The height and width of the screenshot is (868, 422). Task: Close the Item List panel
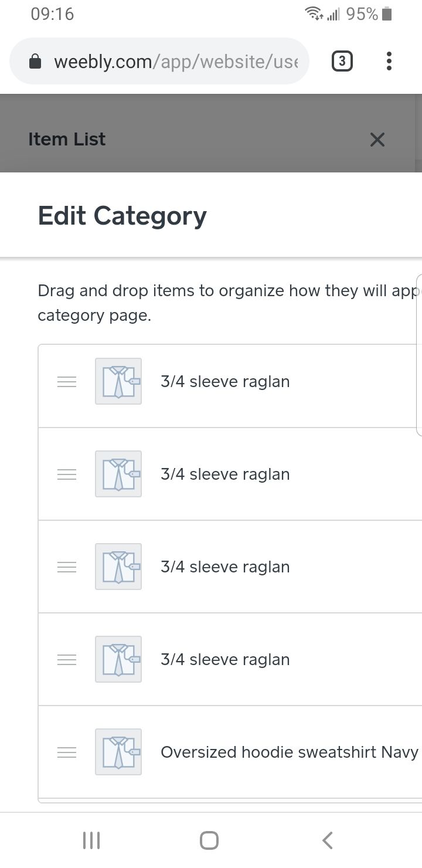click(377, 140)
